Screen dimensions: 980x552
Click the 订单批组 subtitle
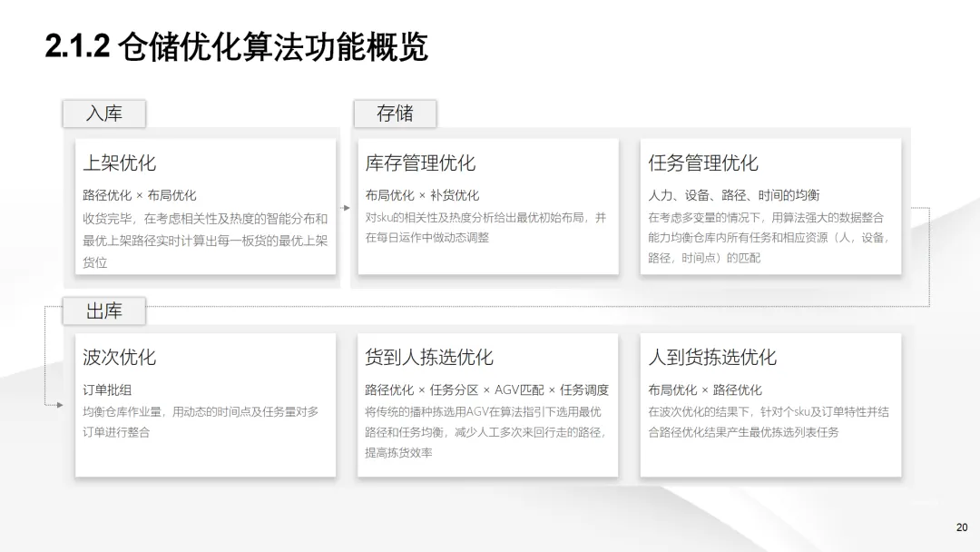pos(107,389)
